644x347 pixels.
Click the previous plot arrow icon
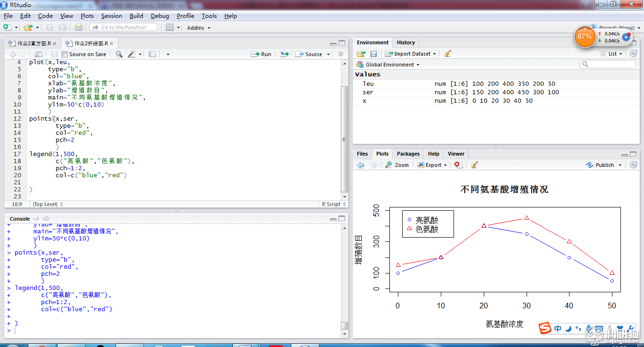coord(361,165)
